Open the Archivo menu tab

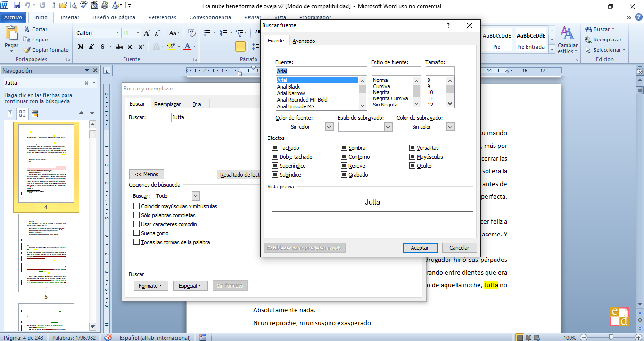[x=13, y=17]
